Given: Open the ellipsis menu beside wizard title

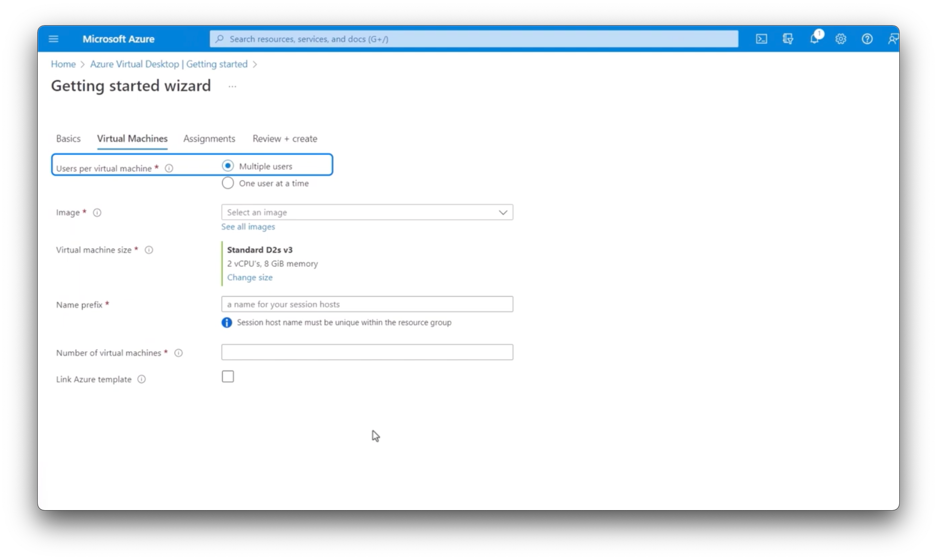Looking at the screenshot, I should 232,86.
